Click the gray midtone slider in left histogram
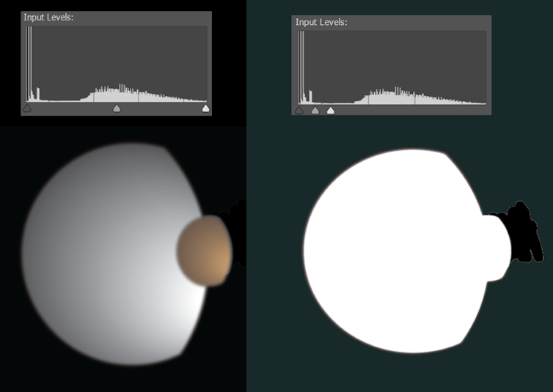Viewport: 553px width, 392px height. pos(117,108)
